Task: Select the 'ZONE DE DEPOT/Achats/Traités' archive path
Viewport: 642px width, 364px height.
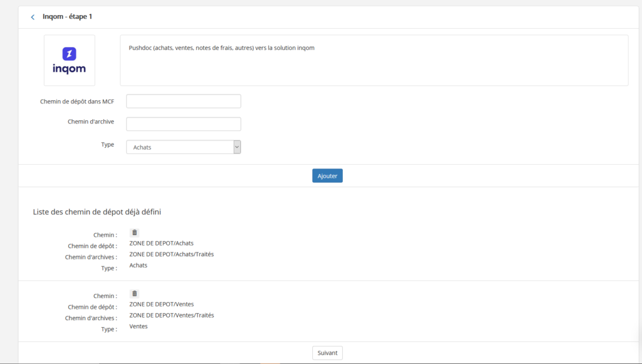Action: tap(171, 254)
